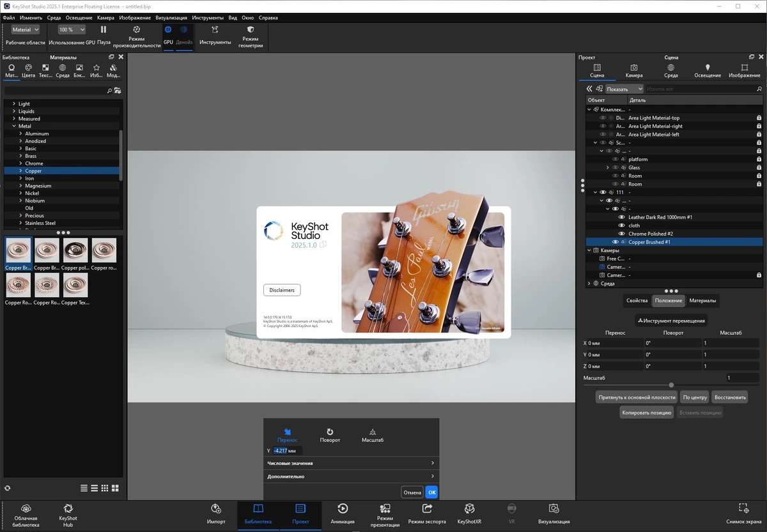The image size is (767, 532).
Task: Toggle visibility of model 111
Action: click(x=603, y=192)
